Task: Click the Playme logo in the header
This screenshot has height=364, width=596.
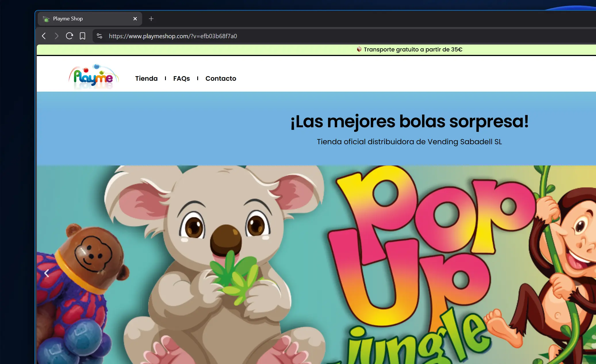Action: 94,76
